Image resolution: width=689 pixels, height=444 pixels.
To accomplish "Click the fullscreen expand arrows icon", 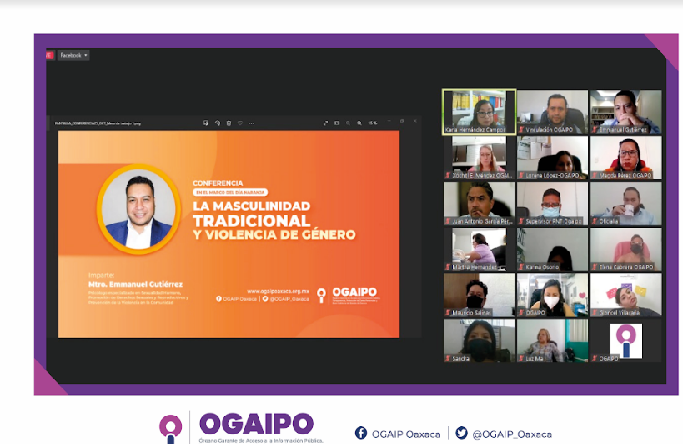I will 326,123.
